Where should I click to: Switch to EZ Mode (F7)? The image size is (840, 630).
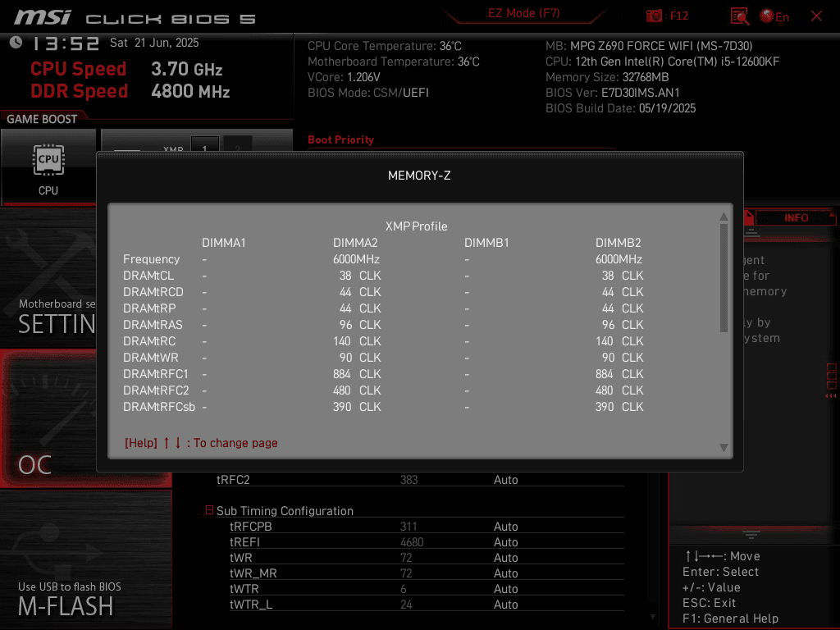coord(523,13)
